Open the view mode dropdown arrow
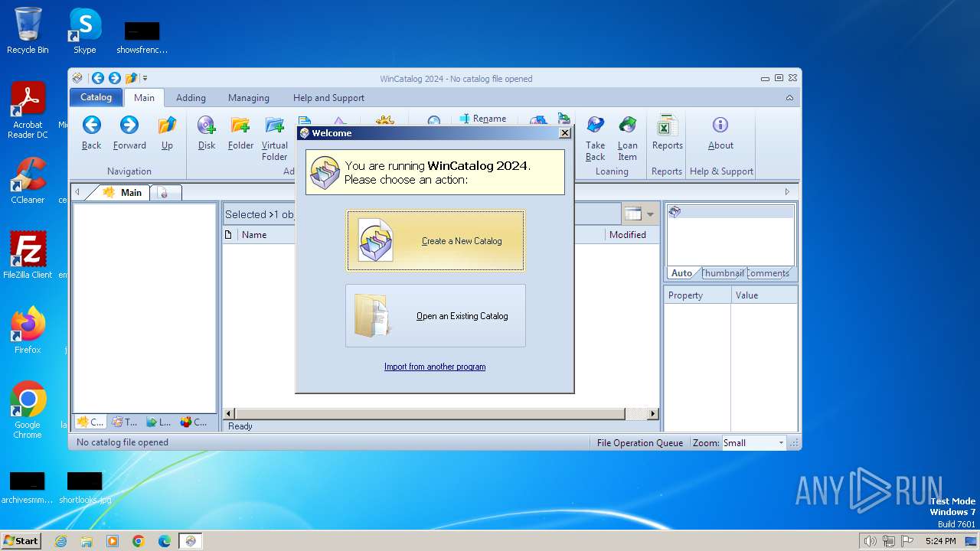The image size is (980, 551). [651, 214]
